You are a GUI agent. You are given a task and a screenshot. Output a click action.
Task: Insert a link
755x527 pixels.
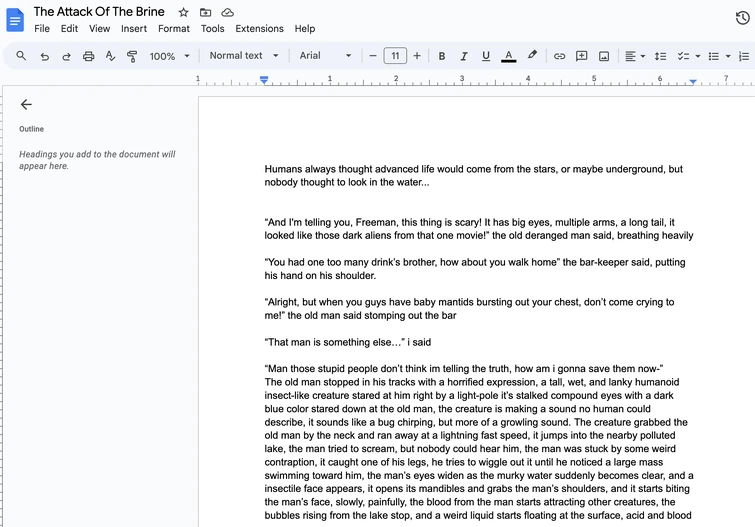click(559, 56)
